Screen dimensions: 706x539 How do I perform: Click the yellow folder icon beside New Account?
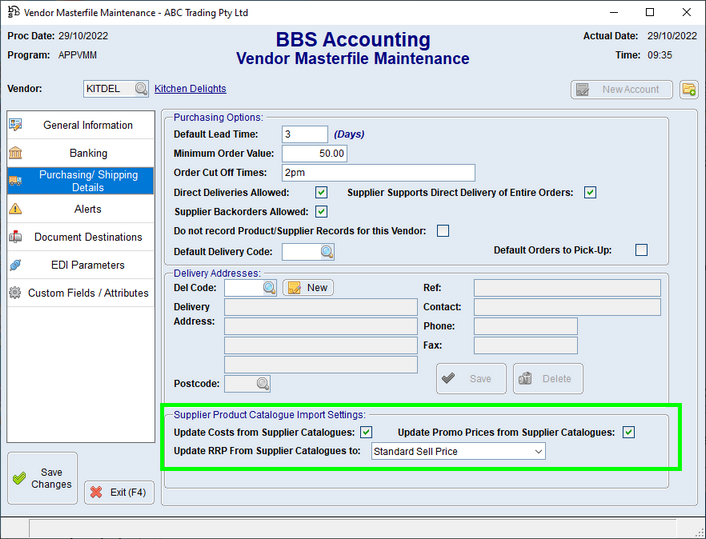point(688,89)
